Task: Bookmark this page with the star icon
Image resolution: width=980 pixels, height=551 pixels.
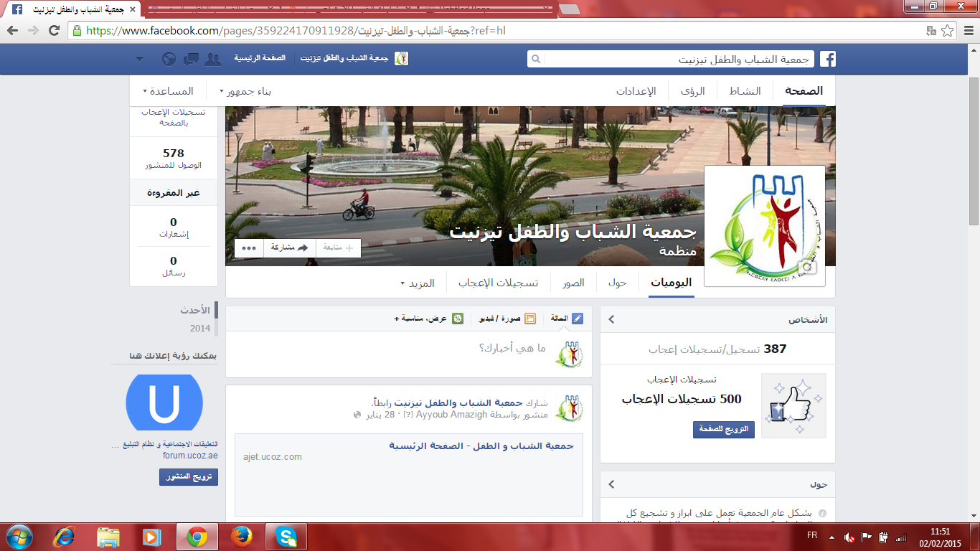Action: pos(948,31)
